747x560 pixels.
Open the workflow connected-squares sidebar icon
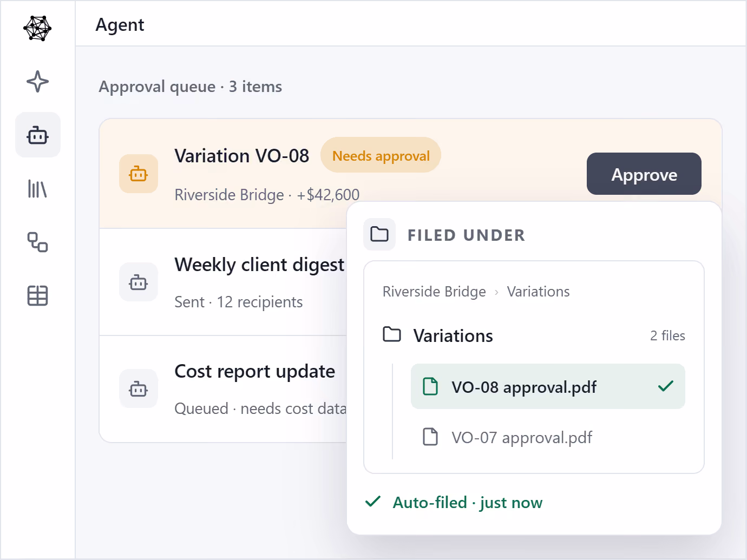(x=37, y=242)
